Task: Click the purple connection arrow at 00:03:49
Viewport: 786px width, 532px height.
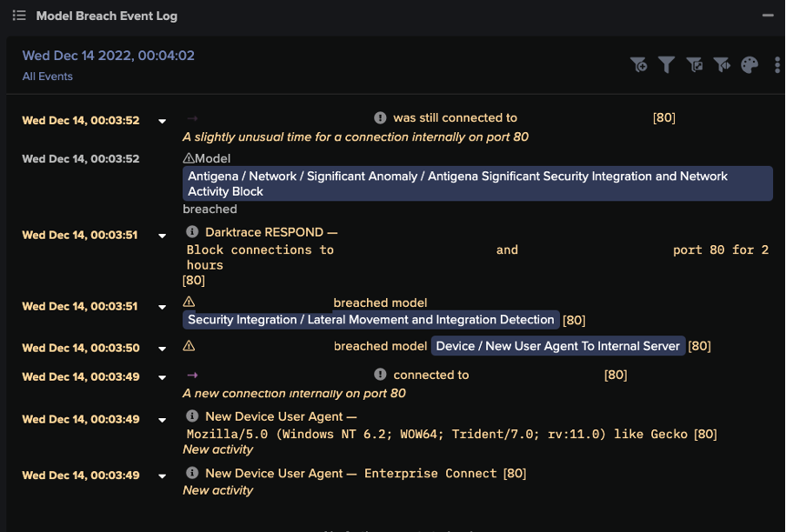Action: [191, 374]
